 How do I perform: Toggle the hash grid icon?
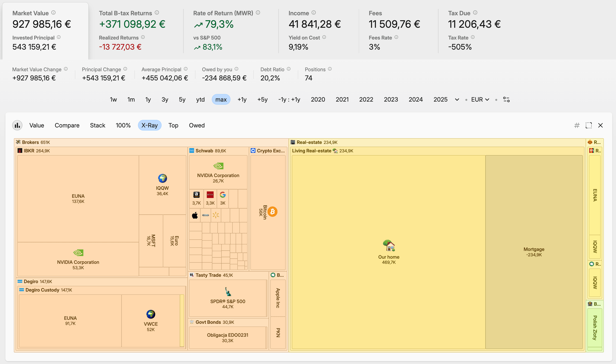coord(577,125)
